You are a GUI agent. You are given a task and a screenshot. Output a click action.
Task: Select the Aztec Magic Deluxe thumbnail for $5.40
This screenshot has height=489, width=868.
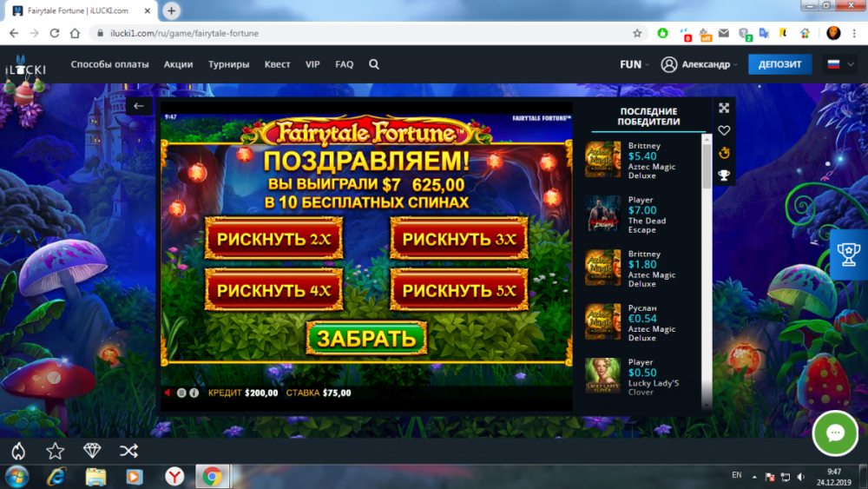point(602,160)
